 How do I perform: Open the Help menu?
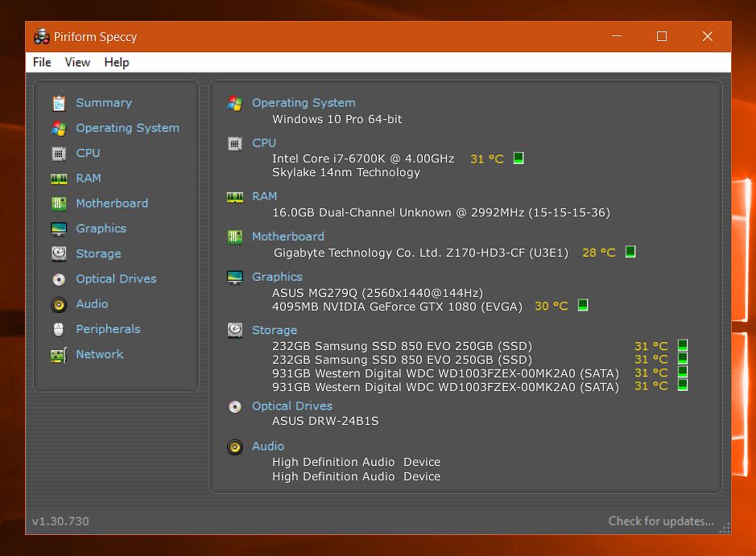(117, 62)
